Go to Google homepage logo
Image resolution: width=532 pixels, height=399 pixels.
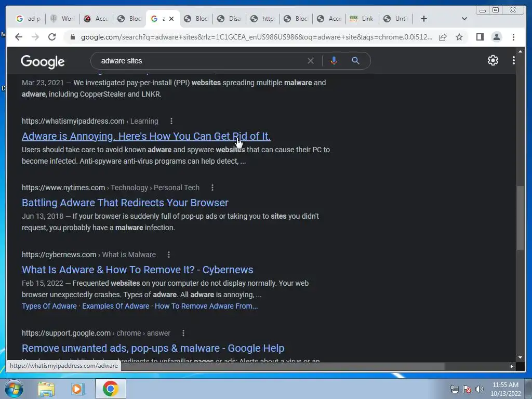(43, 61)
